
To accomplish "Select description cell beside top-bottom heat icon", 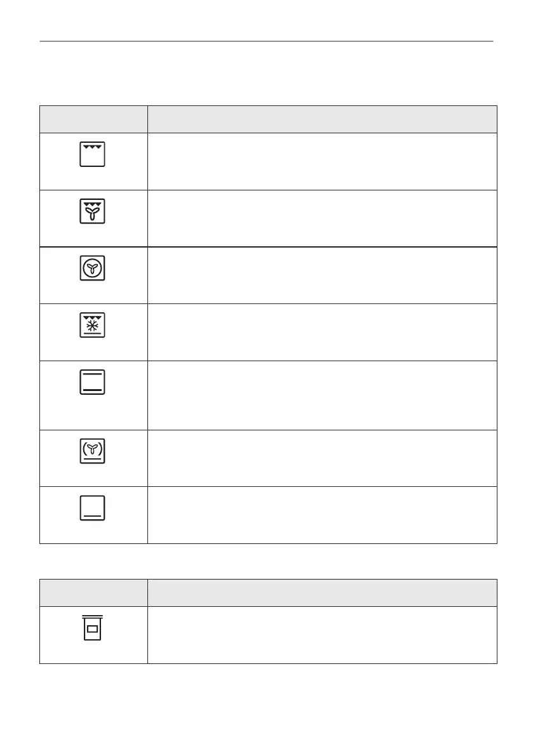I will click(322, 395).
